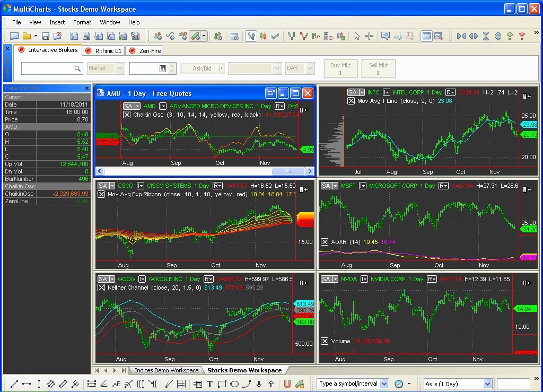Choose the vertical line drawing tool
Screen dimensions: 543x392
(x=39, y=384)
